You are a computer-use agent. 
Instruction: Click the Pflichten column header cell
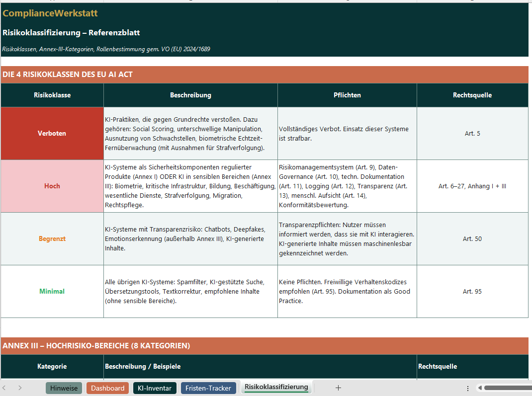click(347, 95)
